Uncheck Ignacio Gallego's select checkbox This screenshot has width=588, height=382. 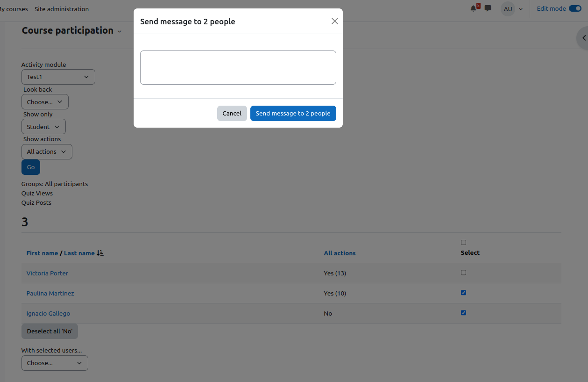[463, 313]
